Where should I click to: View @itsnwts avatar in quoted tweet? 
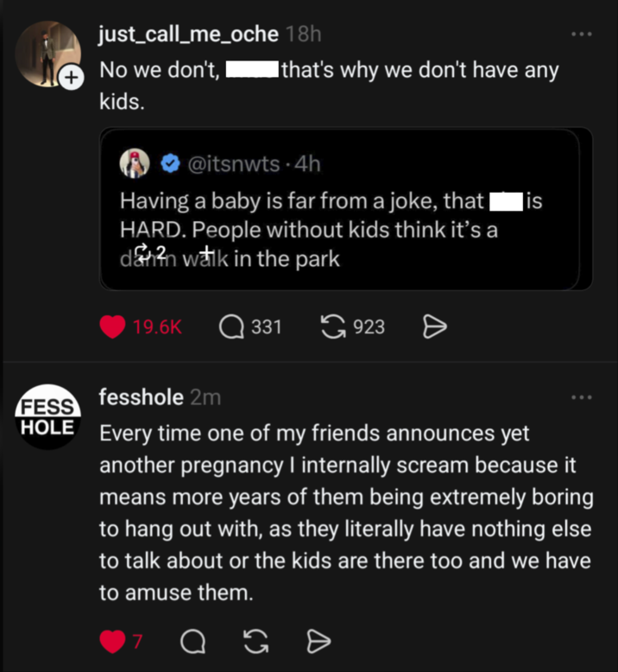click(x=140, y=162)
